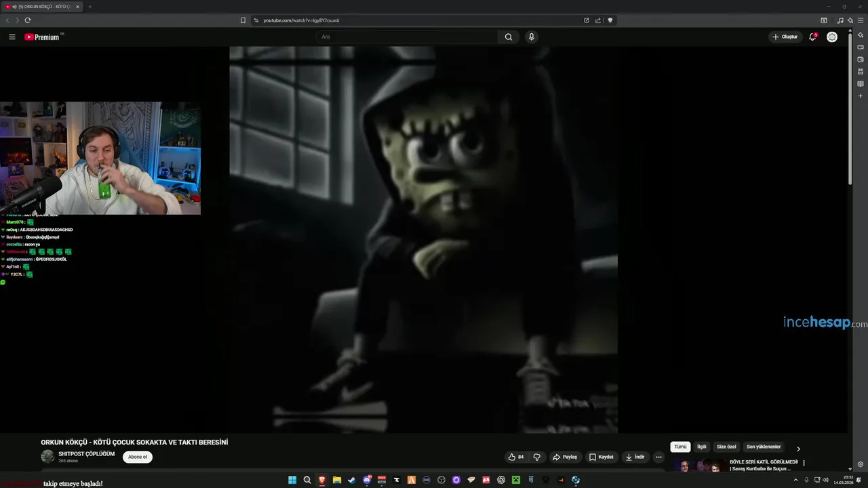The height and width of the screenshot is (488, 868).
Task: Show hidden system tray icons
Action: tap(795, 480)
